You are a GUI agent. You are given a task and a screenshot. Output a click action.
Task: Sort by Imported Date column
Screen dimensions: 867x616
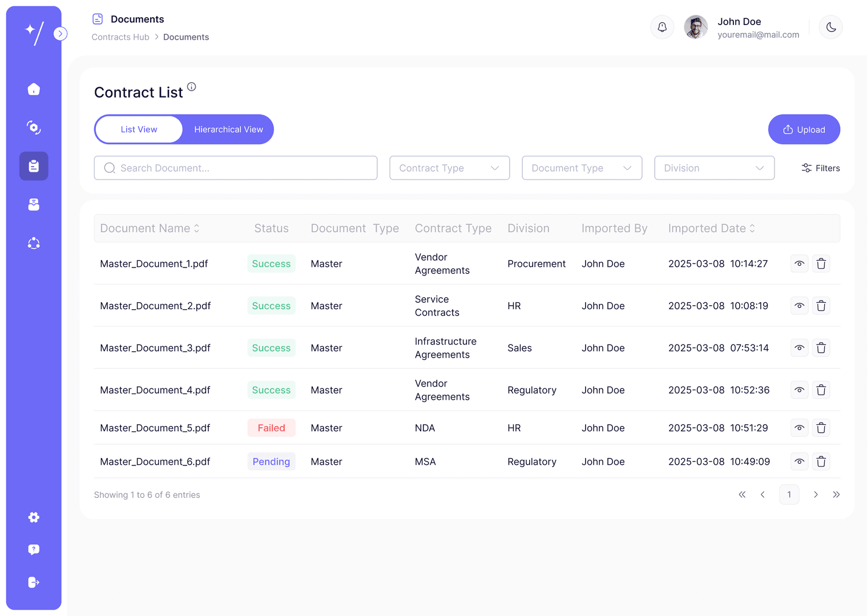click(712, 228)
